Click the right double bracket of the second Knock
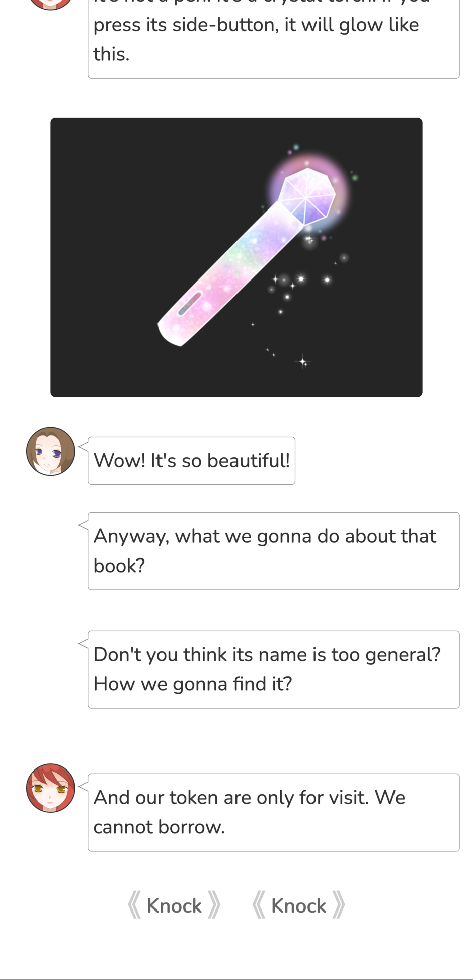 [339, 905]
